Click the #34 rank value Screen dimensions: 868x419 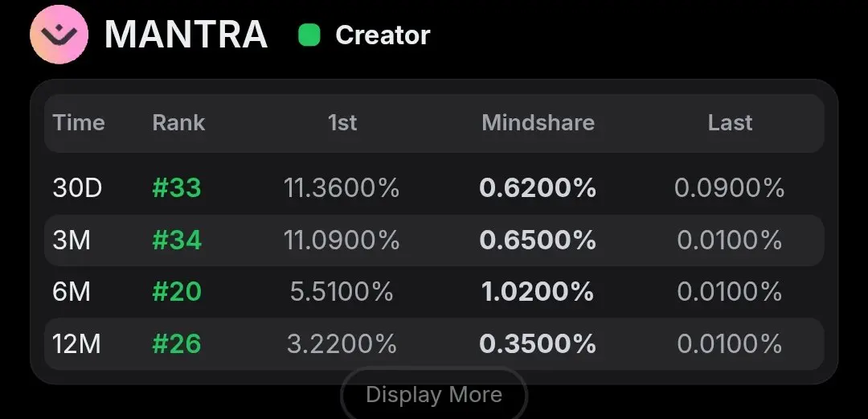[177, 240]
